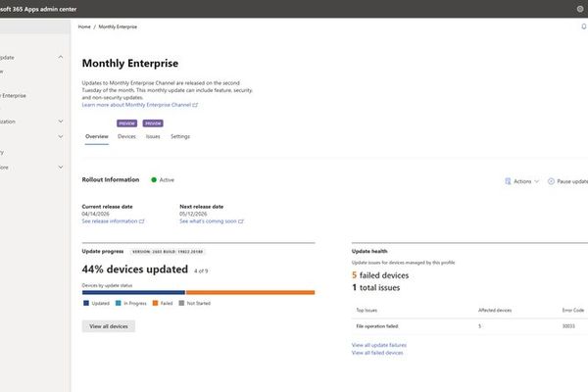588x392 pixels.
Task: Open the Actions dropdown
Action: tap(522, 181)
